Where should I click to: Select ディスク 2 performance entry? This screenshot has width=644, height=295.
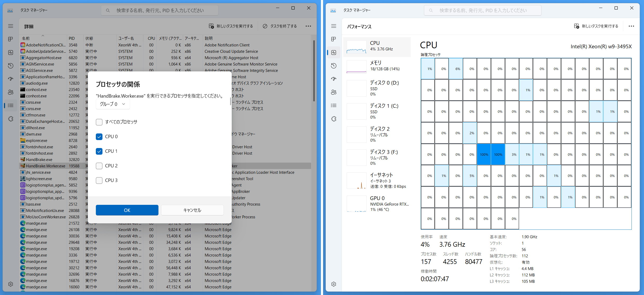coord(377,135)
